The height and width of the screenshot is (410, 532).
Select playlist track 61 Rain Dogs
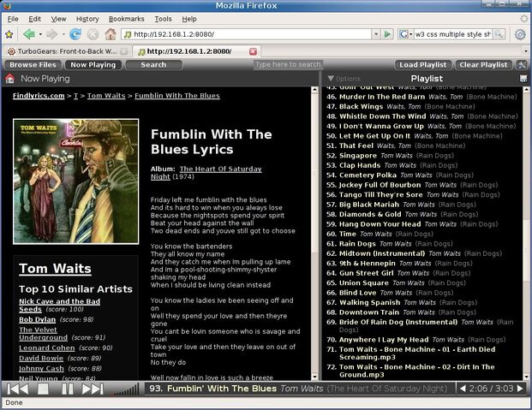[390, 244]
